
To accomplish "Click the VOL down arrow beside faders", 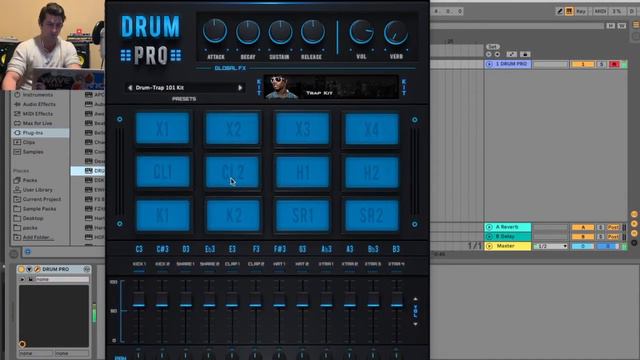I will [415, 324].
